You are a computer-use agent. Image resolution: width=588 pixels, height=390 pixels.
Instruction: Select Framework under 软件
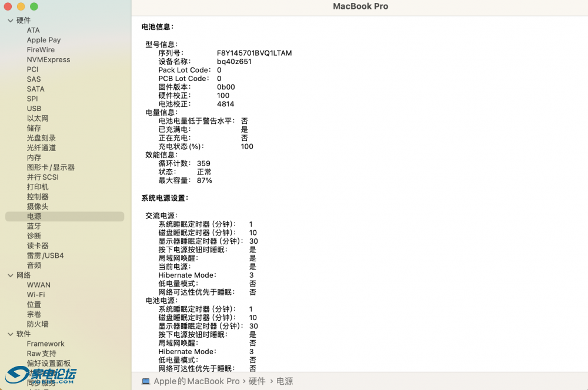coord(45,344)
